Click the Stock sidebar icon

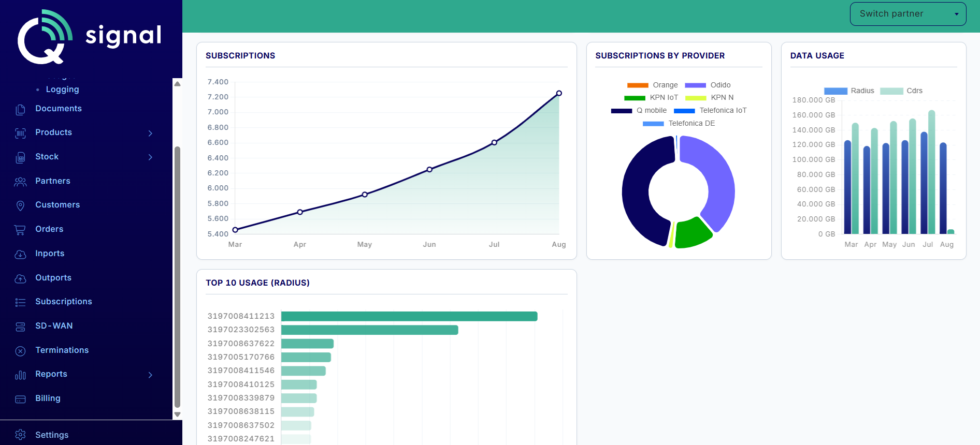tap(20, 157)
